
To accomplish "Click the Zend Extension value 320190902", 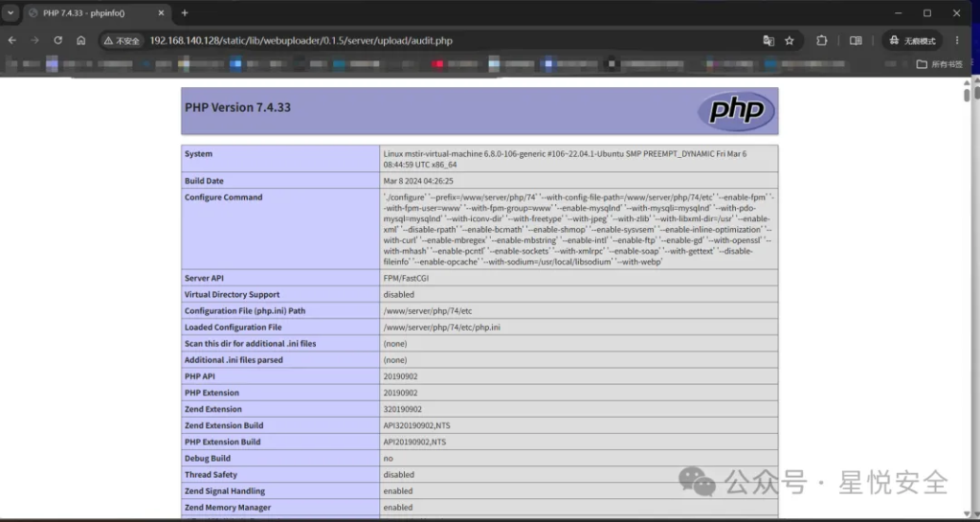I will coord(403,409).
